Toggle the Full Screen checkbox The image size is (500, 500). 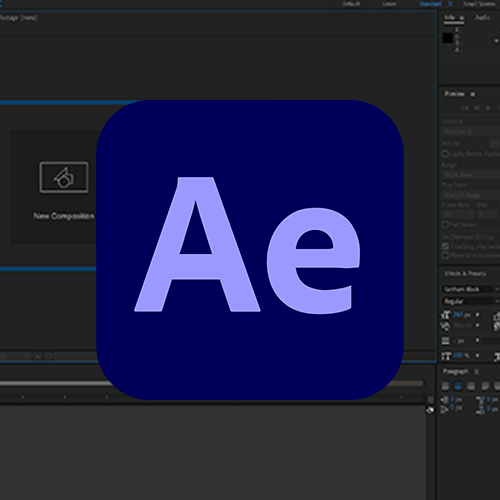click(445, 224)
